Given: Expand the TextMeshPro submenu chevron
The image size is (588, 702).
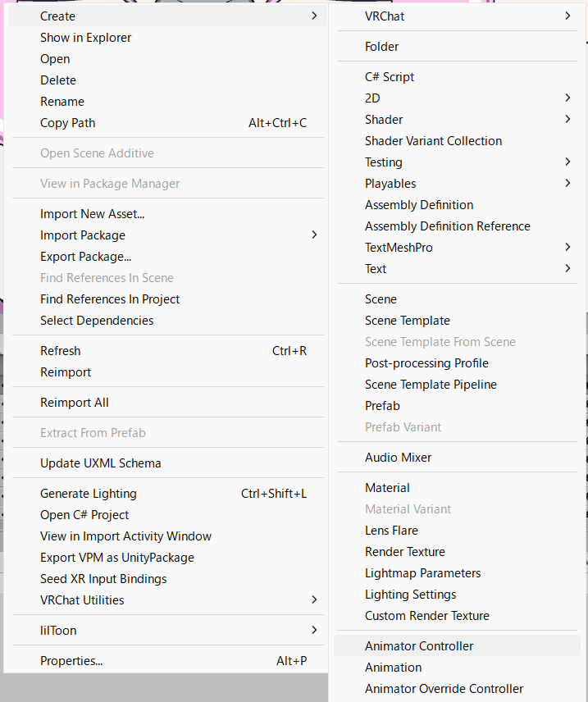Looking at the screenshot, I should (567, 247).
